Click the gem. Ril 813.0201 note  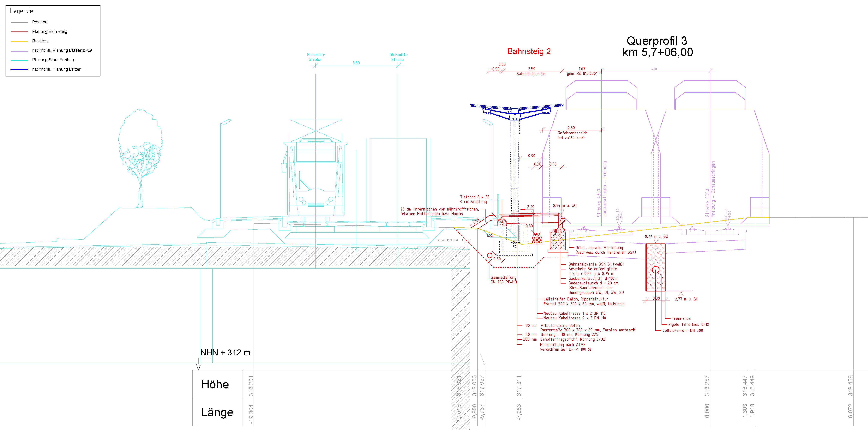tap(582, 73)
